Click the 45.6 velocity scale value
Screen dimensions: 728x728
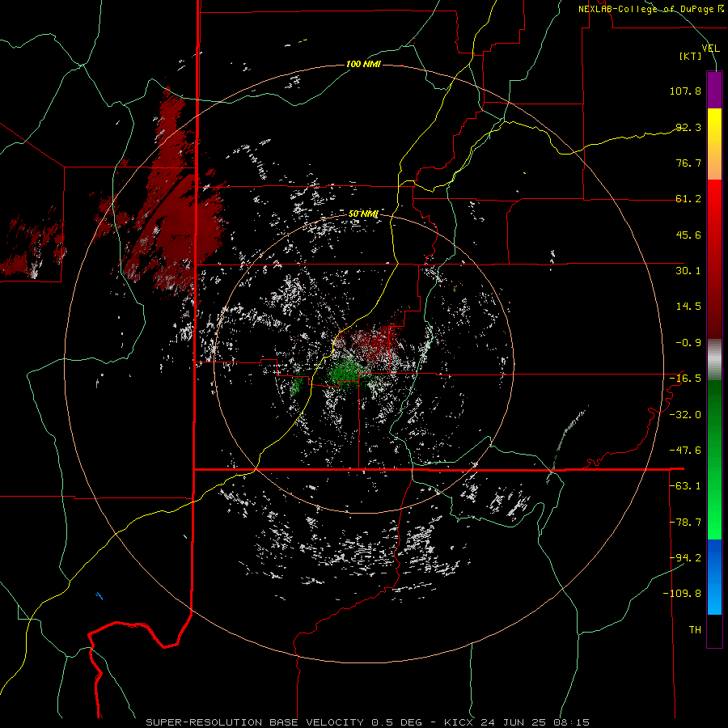tap(688, 235)
